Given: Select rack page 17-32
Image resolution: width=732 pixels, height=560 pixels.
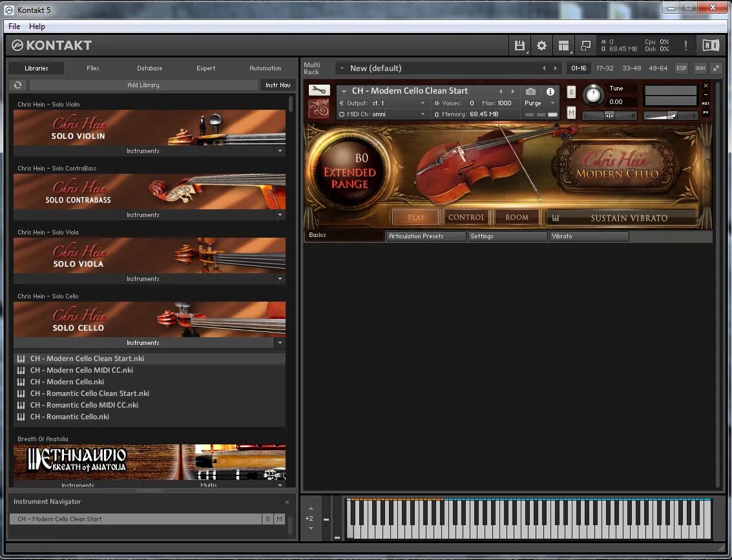Looking at the screenshot, I should [x=605, y=68].
